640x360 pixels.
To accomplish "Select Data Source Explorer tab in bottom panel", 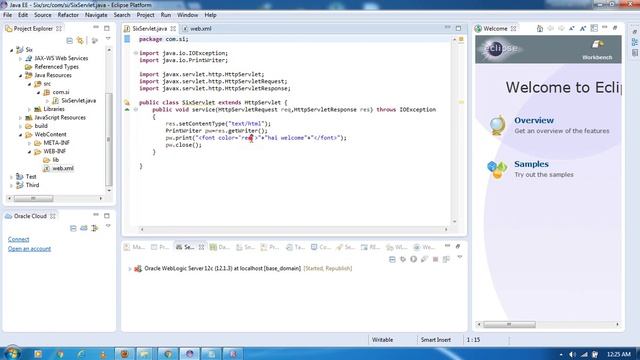I will point(220,247).
